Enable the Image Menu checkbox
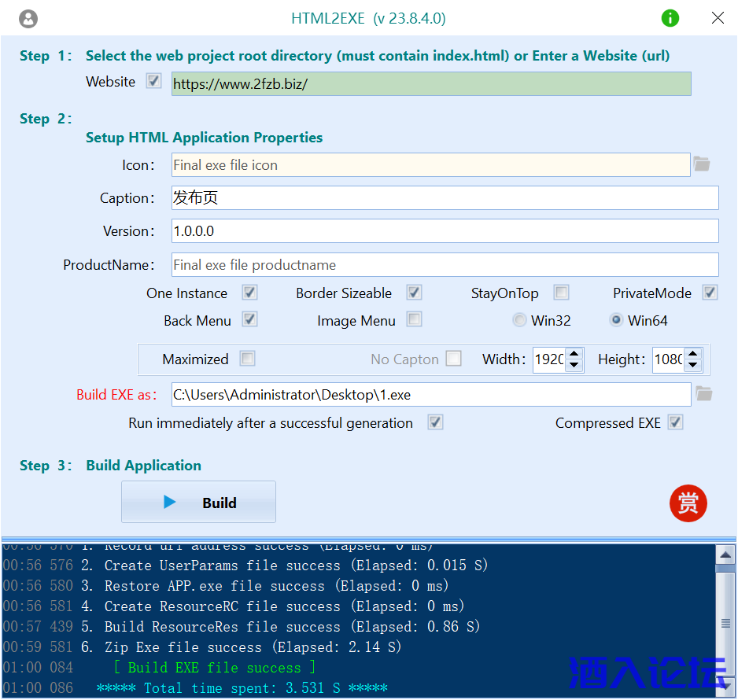Image resolution: width=738 pixels, height=700 pixels. click(414, 319)
